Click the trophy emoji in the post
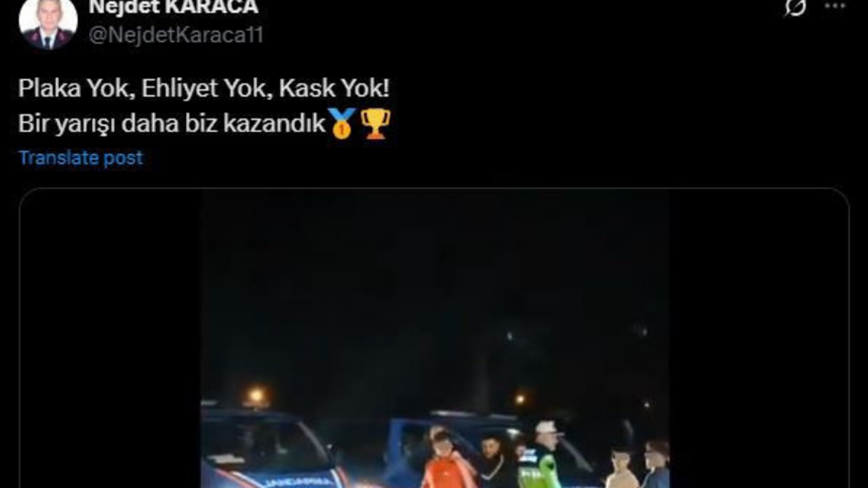 [376, 124]
